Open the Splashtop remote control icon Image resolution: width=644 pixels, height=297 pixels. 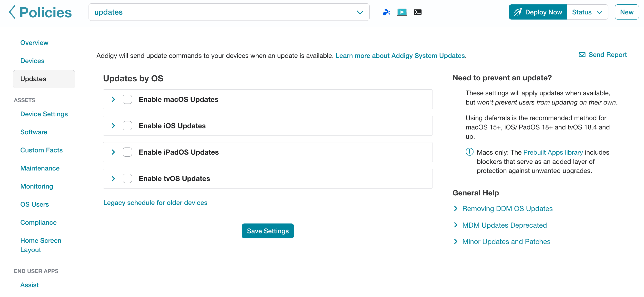(x=386, y=12)
